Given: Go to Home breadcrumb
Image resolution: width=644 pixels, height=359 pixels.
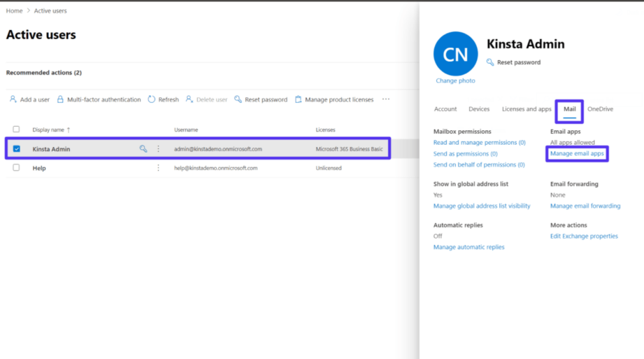Looking at the screenshot, I should (x=15, y=10).
